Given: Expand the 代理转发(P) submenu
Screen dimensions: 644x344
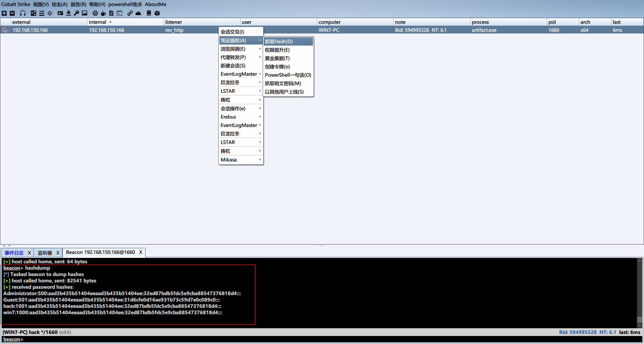Looking at the screenshot, I should (x=241, y=57).
